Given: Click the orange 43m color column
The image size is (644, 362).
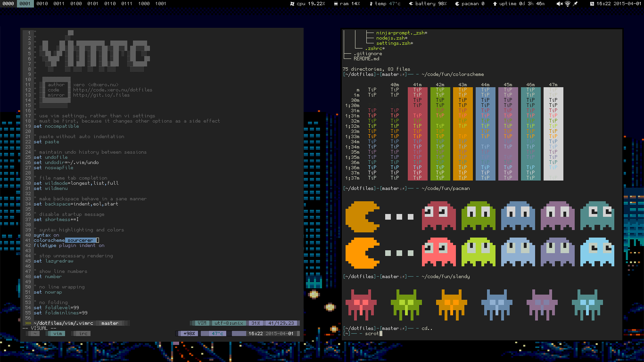Looking at the screenshot, I should (462, 134).
